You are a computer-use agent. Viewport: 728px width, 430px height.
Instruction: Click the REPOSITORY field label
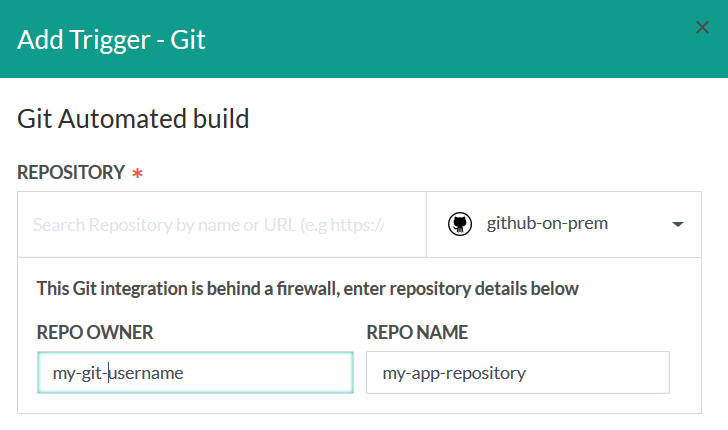pyautogui.click(x=71, y=172)
